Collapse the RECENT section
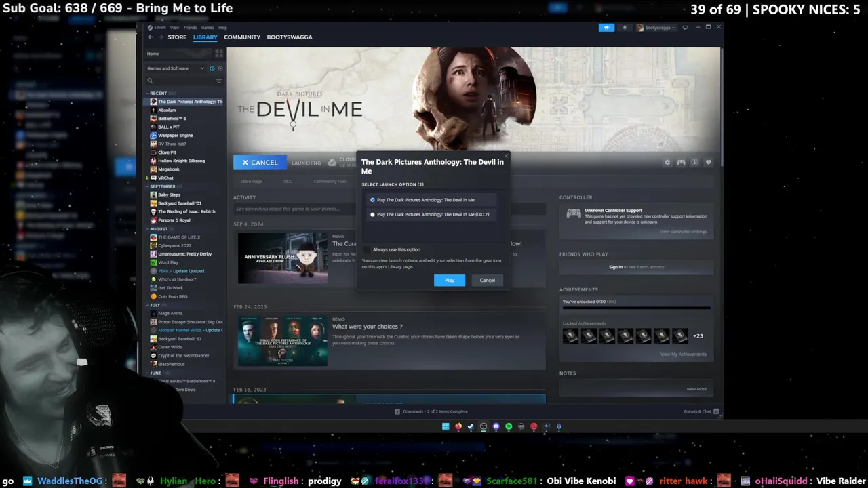Screen dimensions: 868x488 point(147,93)
